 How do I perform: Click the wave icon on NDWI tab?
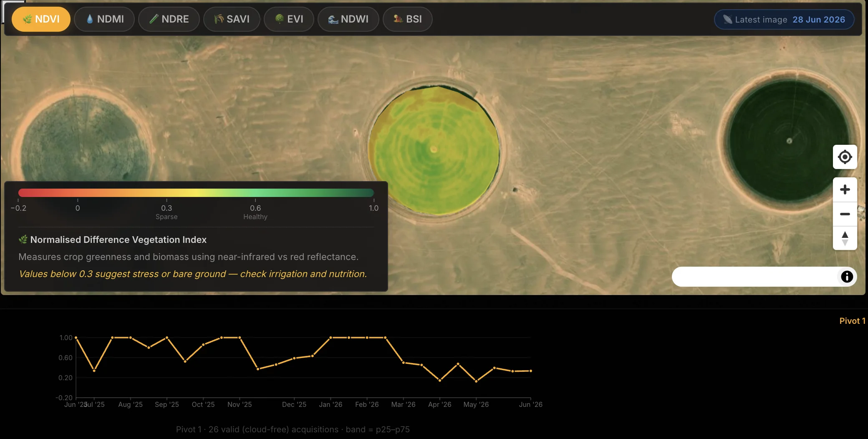[x=333, y=19]
